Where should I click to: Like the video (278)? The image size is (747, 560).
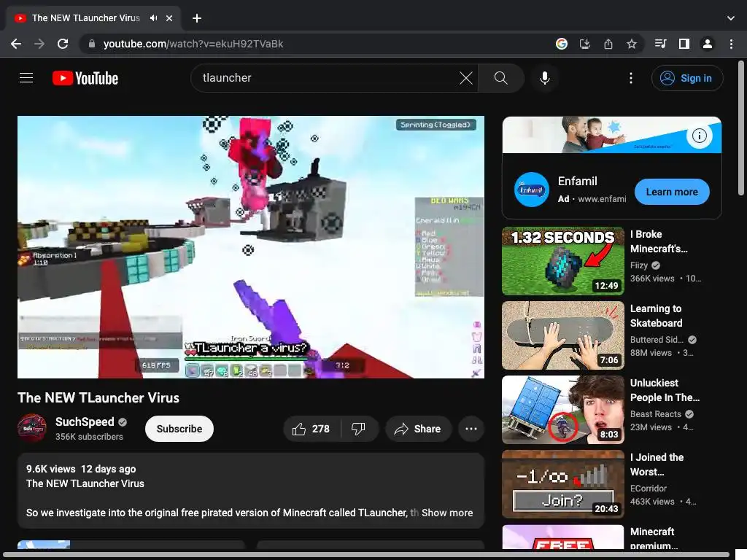pyautogui.click(x=311, y=429)
